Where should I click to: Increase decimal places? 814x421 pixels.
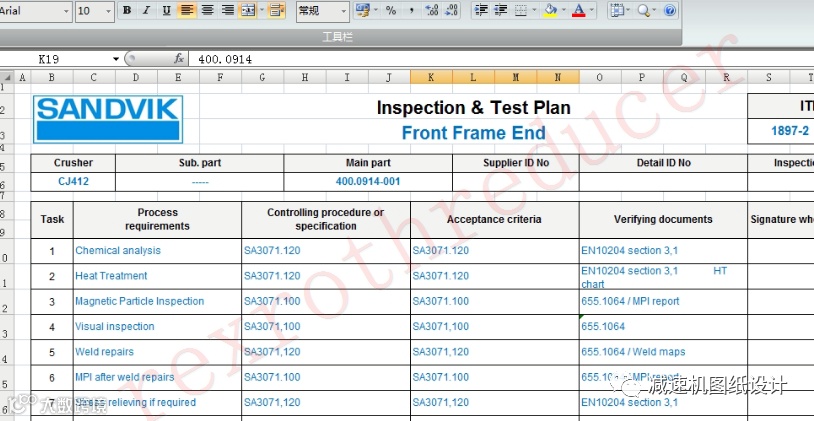[431, 10]
